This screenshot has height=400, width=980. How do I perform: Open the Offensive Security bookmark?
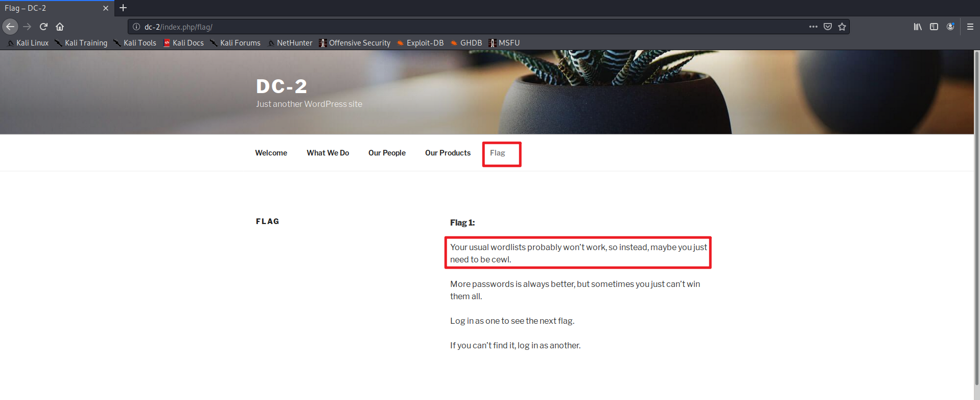(x=355, y=43)
